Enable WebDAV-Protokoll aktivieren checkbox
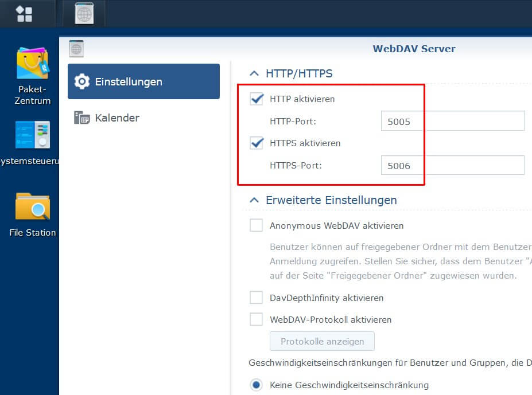The height and width of the screenshot is (395, 532). (256, 319)
